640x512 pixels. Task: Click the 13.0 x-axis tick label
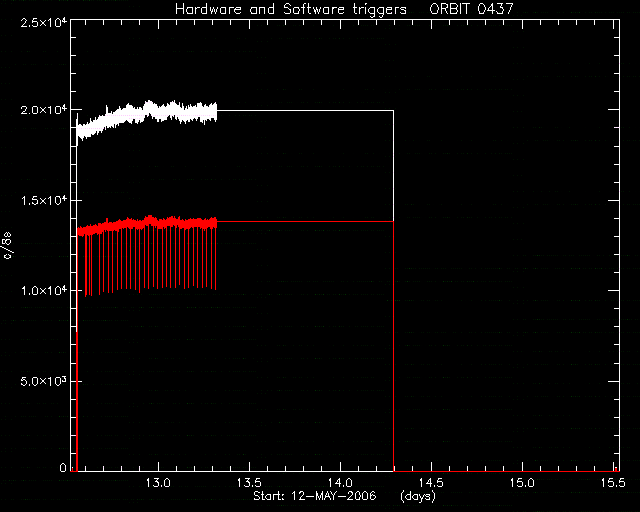(x=158, y=483)
